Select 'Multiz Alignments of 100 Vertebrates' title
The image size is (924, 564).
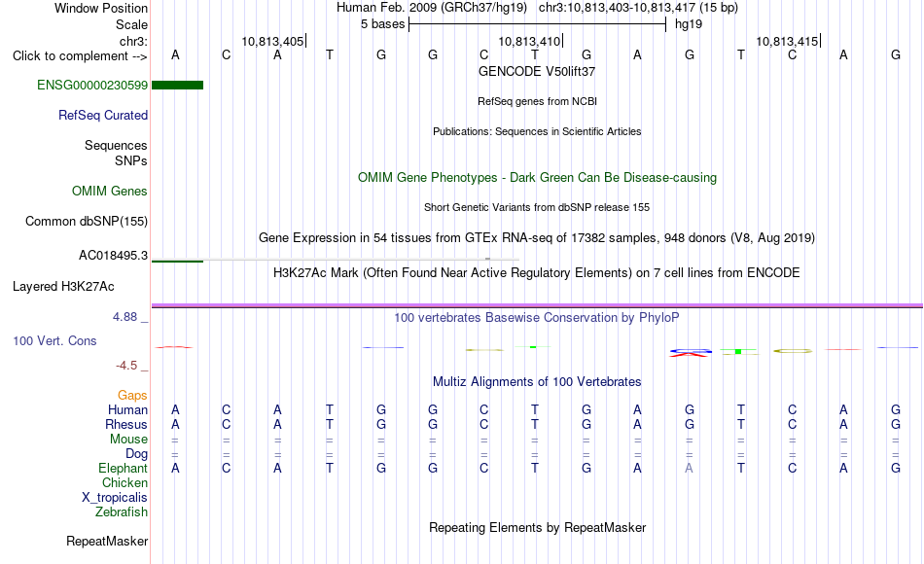tap(537, 382)
